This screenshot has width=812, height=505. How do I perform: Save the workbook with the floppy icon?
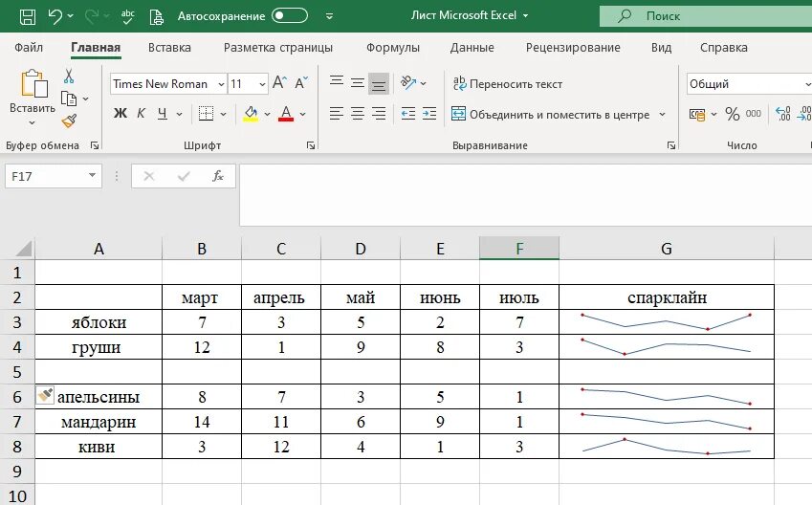[x=28, y=16]
